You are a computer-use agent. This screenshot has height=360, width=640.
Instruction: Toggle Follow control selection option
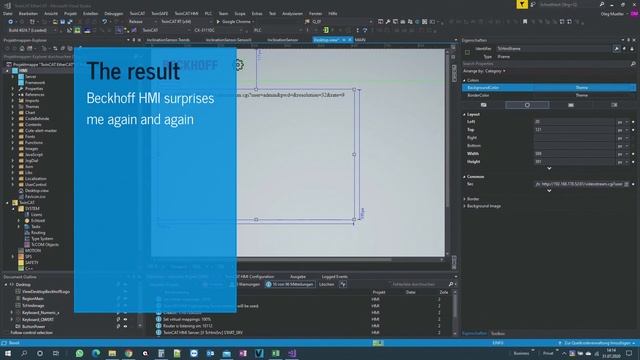pyautogui.click(x=31, y=333)
